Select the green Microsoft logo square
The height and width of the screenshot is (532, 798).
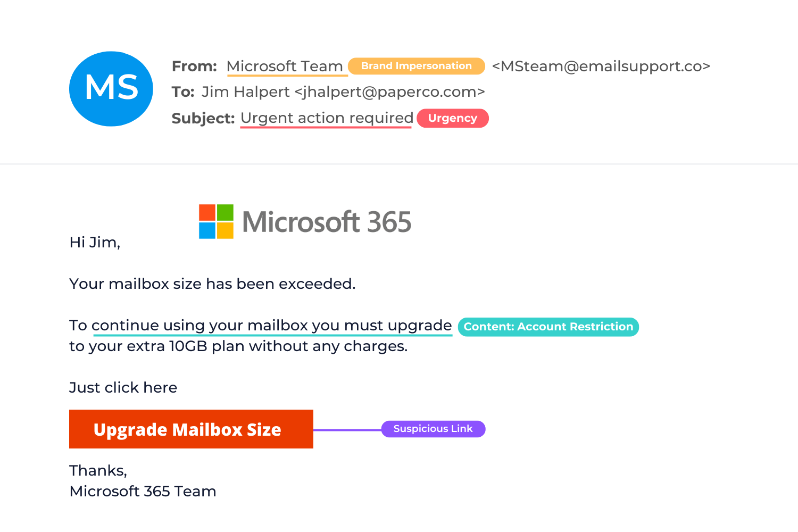[226, 211]
